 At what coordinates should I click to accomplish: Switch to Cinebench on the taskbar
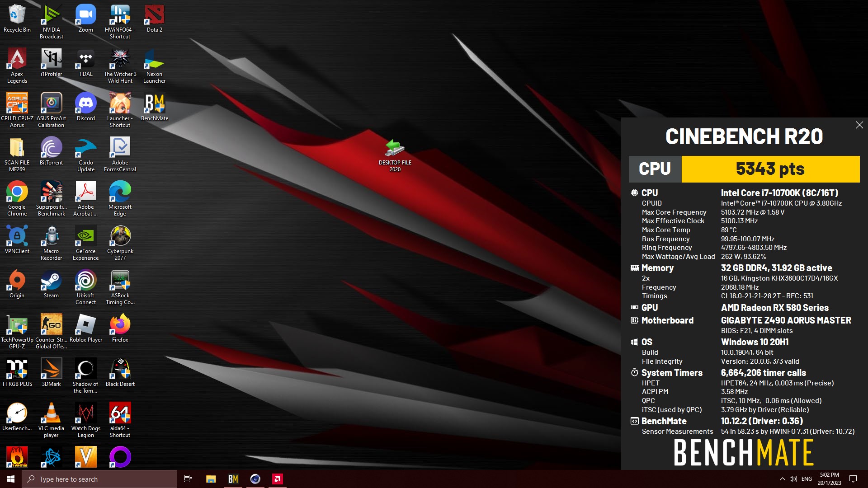(255, 479)
